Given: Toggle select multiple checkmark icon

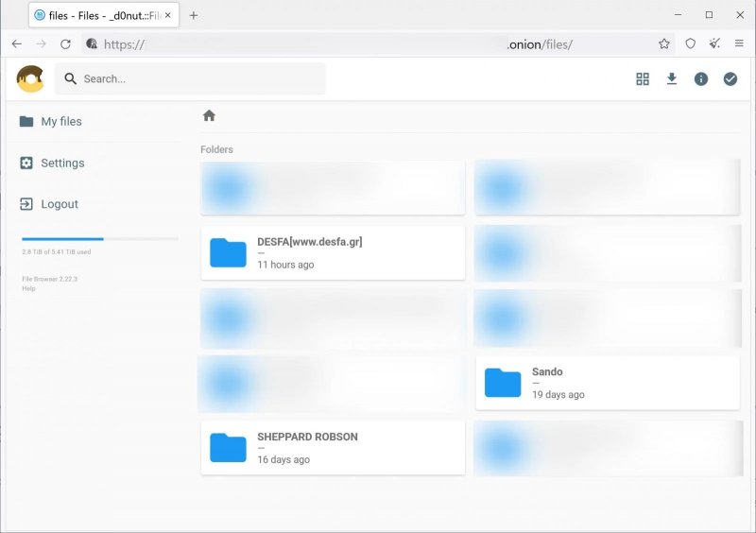Looking at the screenshot, I should tap(730, 79).
